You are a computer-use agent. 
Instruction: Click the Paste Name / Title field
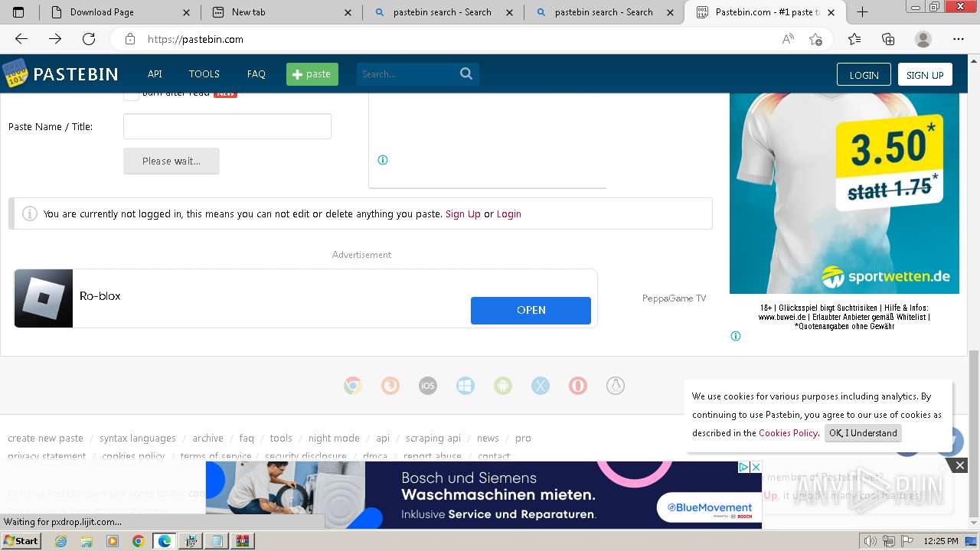click(x=227, y=126)
